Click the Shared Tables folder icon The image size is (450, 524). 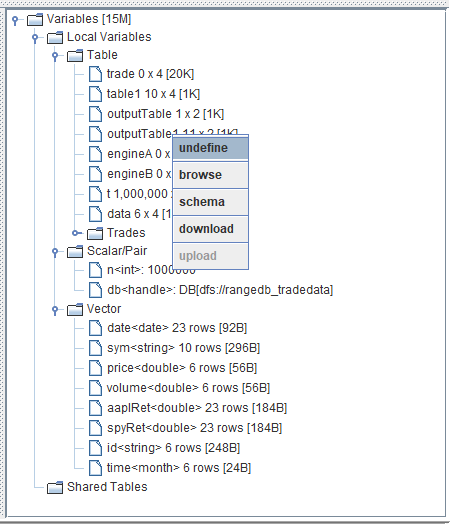click(x=55, y=487)
